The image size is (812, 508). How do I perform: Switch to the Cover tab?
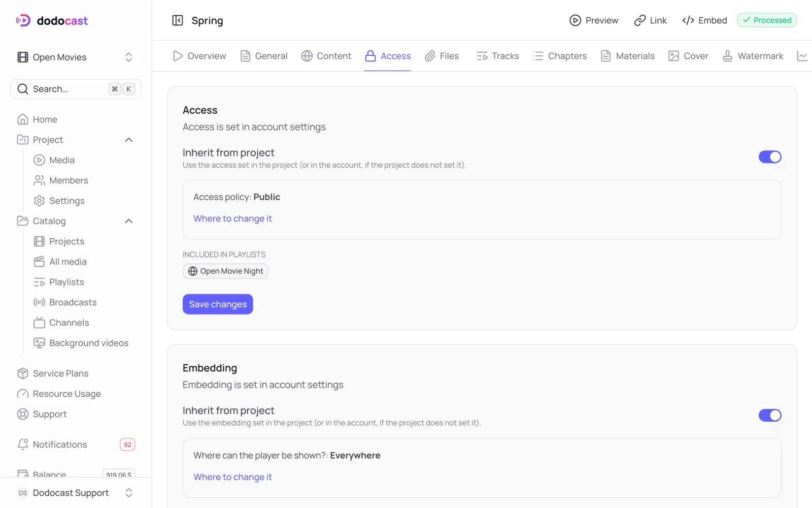pos(689,56)
